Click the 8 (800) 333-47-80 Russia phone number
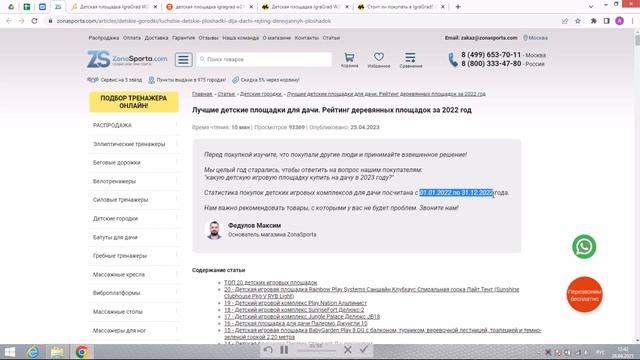Screen dimensions: 640x360 click(x=491, y=64)
